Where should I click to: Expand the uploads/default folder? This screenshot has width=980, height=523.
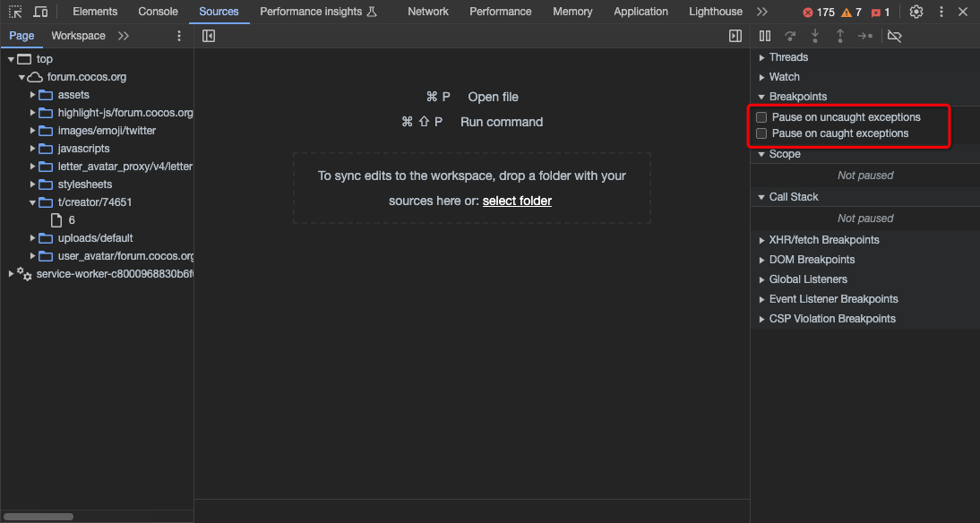click(33, 238)
